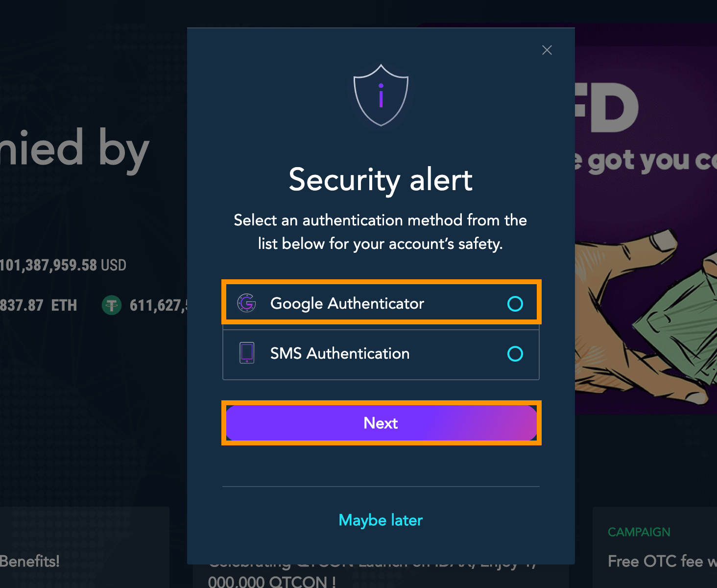Click the SMS phone icon
717x588 pixels.
point(247,353)
